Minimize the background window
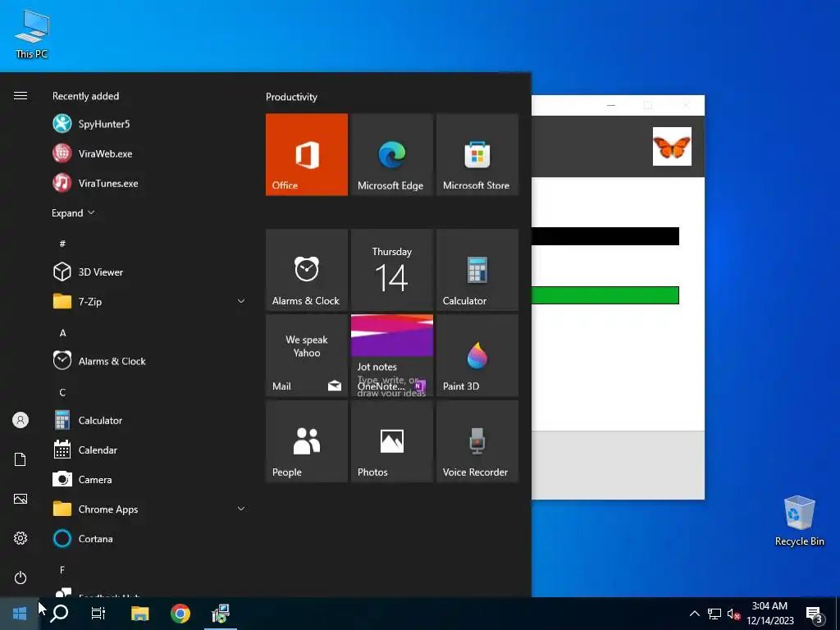 pyautogui.click(x=610, y=105)
